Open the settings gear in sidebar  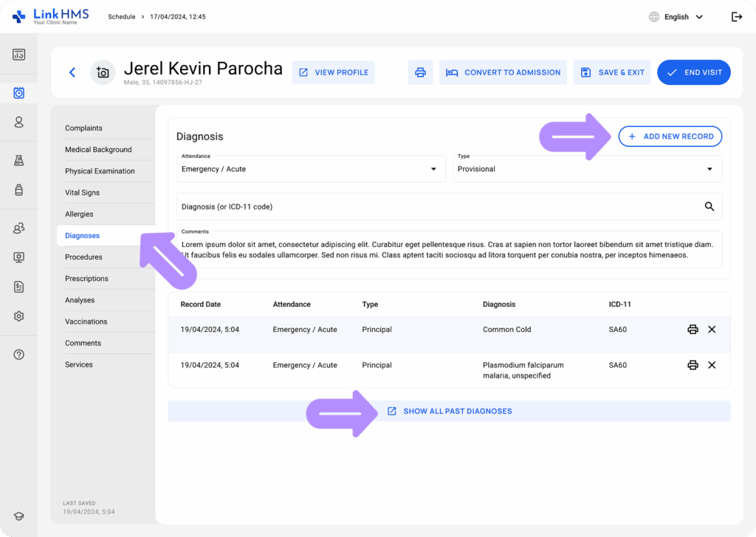[x=19, y=316]
